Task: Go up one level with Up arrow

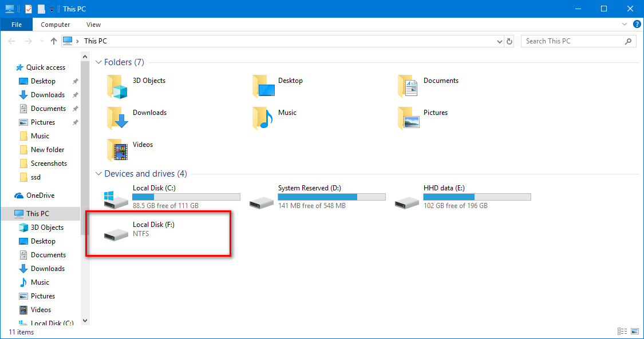Action: tap(54, 41)
